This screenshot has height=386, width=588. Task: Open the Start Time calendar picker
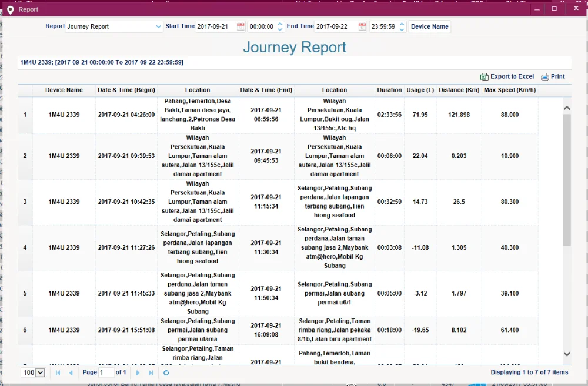240,26
